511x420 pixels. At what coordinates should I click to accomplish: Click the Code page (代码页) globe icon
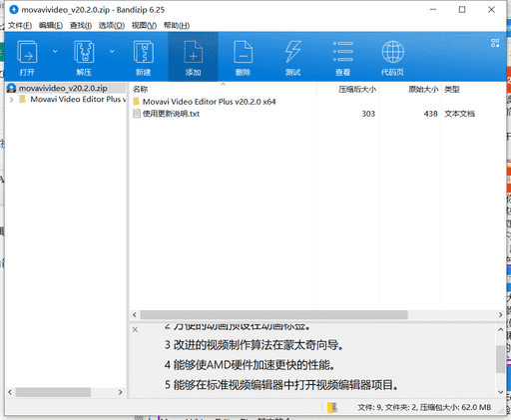392,52
